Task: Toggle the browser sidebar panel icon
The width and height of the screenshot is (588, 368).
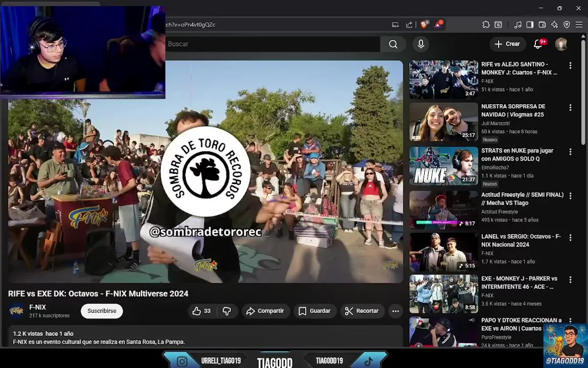Action: [x=530, y=25]
